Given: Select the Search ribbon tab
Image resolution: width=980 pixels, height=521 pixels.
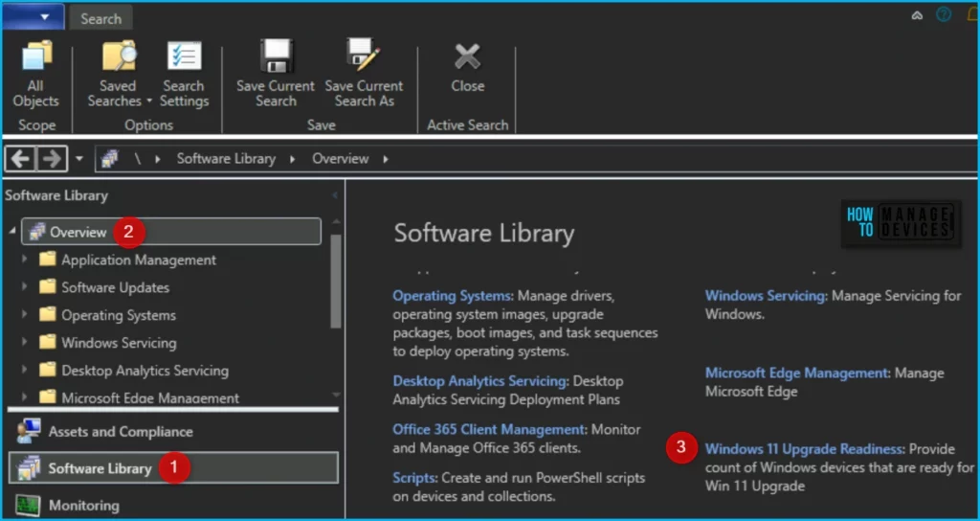Looking at the screenshot, I should [100, 19].
